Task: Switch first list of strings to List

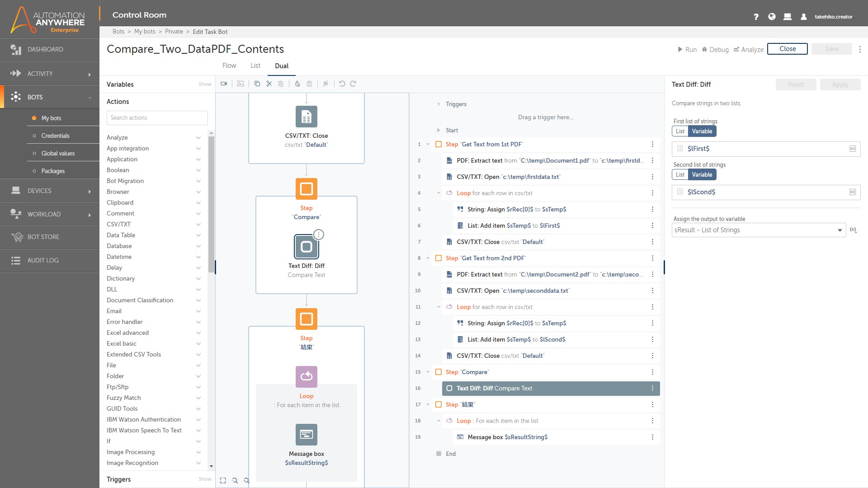Action: 680,131
